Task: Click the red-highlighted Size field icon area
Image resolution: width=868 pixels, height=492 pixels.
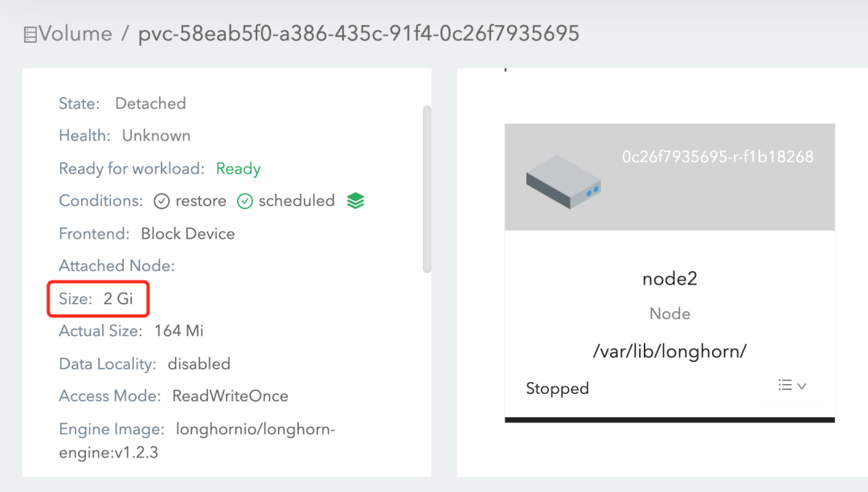Action: (97, 298)
